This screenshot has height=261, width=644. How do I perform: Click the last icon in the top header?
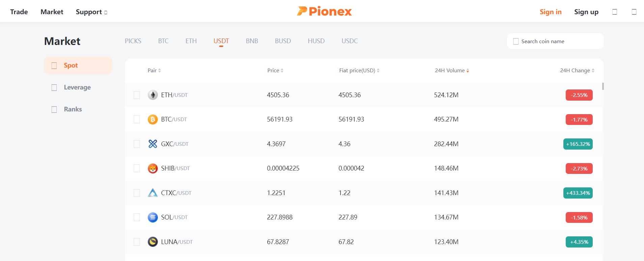[x=634, y=12]
